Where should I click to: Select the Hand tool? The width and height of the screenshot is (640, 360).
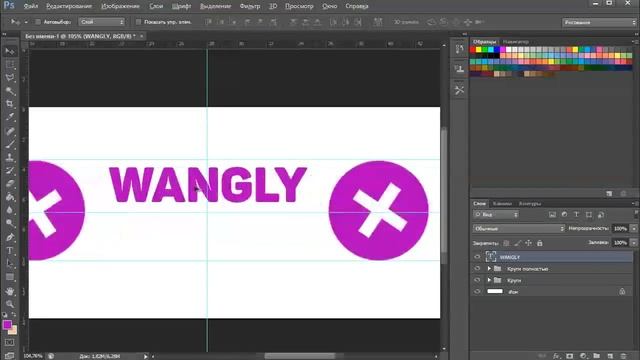[x=10, y=291]
